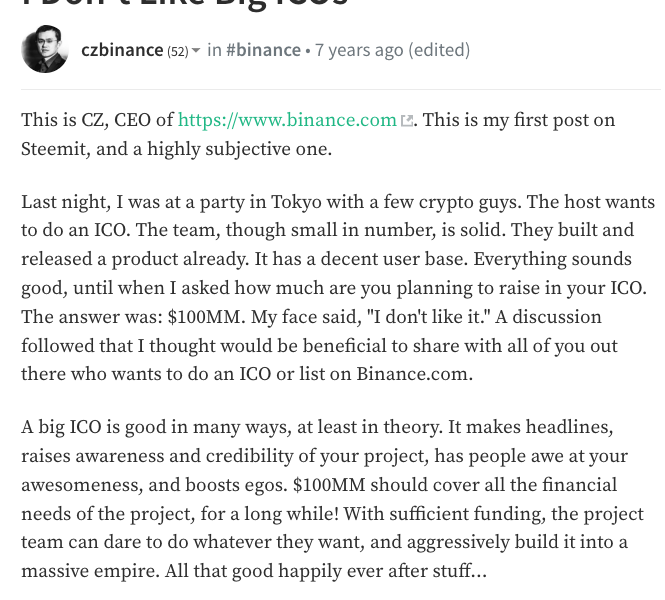The image size is (665, 600).
Task: Click the word "in" before #binance
Action: tap(214, 50)
